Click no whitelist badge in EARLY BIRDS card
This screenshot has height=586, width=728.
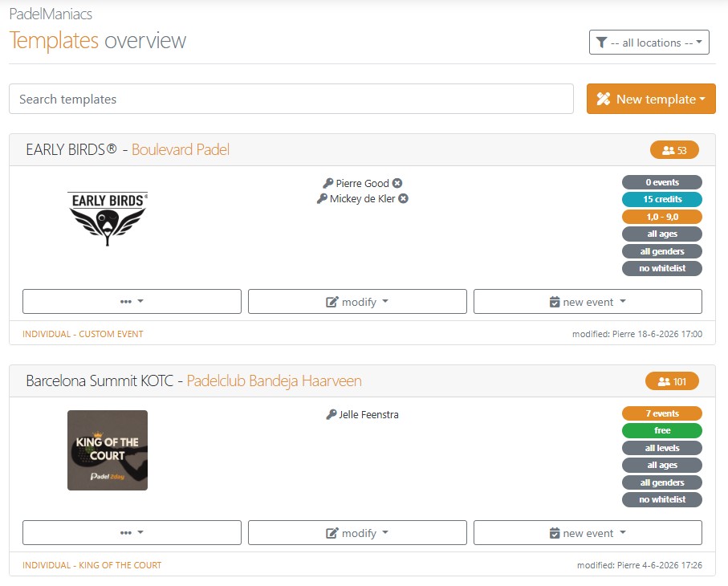(x=662, y=268)
